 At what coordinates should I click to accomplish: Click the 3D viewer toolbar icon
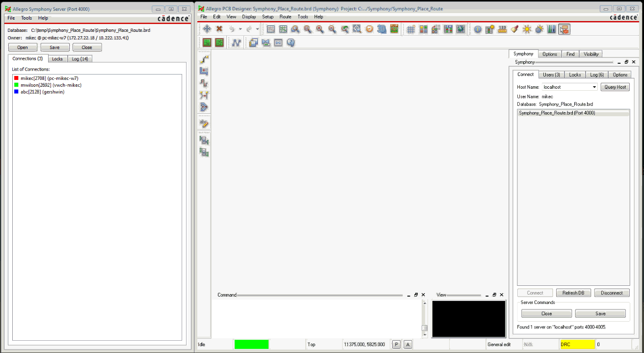pyautogui.click(x=382, y=29)
